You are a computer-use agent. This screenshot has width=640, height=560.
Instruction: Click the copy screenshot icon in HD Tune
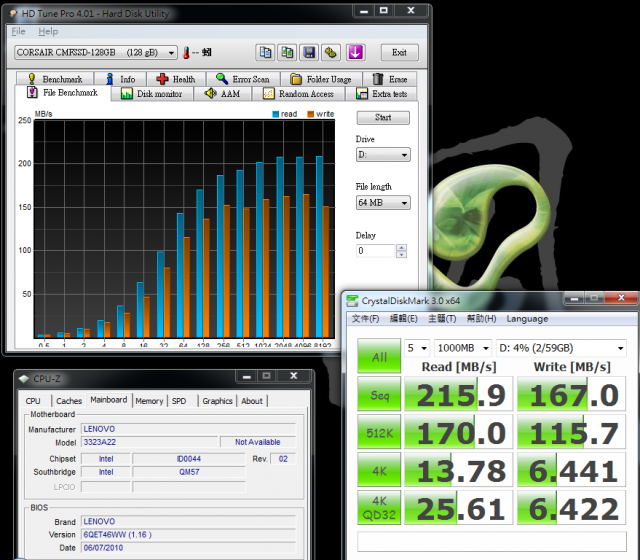(x=287, y=53)
